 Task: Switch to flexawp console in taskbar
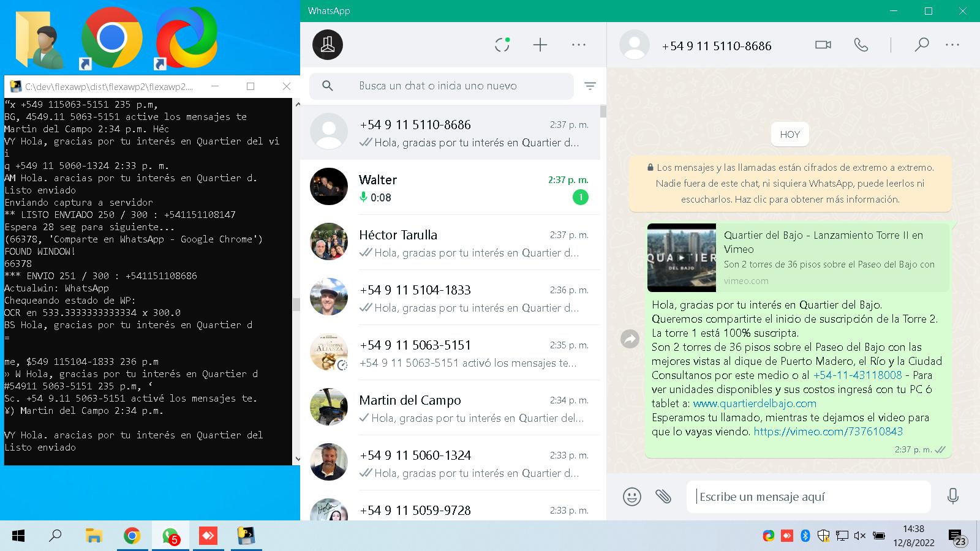(246, 536)
